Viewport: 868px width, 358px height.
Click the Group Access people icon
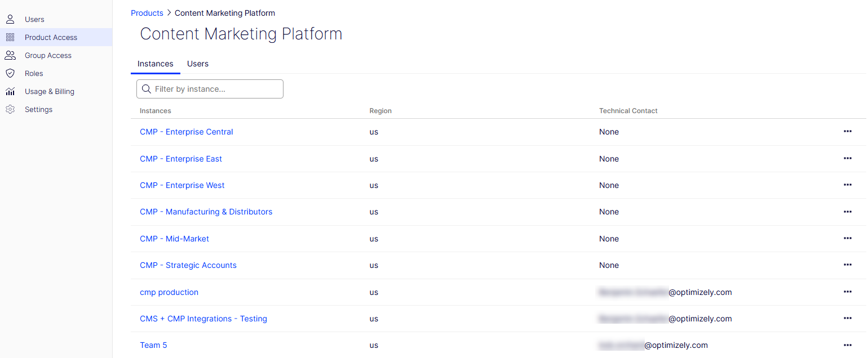click(x=10, y=55)
